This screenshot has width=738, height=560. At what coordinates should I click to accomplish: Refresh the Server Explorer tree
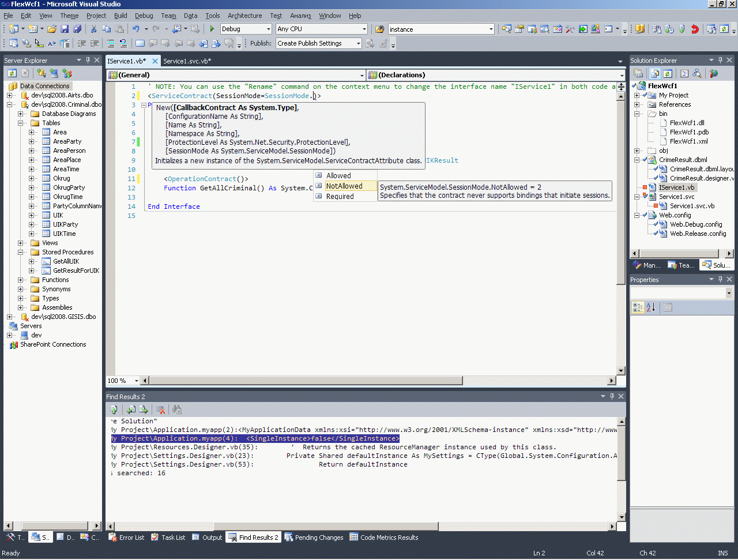pyautogui.click(x=12, y=73)
